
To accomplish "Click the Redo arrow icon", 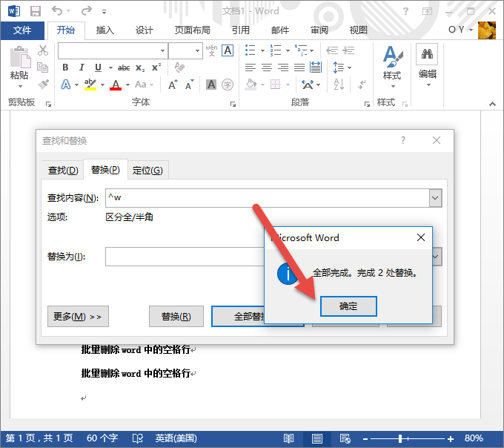I will click(87, 11).
